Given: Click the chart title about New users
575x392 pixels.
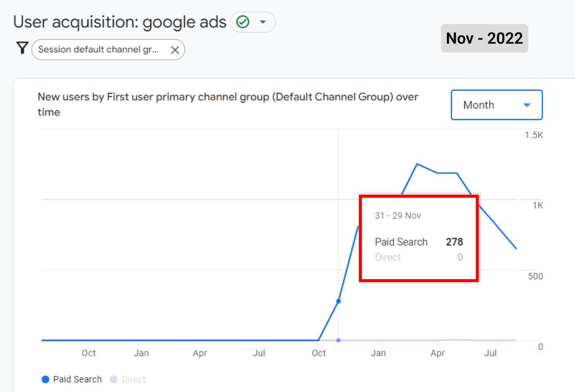Looking at the screenshot, I should pyautogui.click(x=228, y=105).
